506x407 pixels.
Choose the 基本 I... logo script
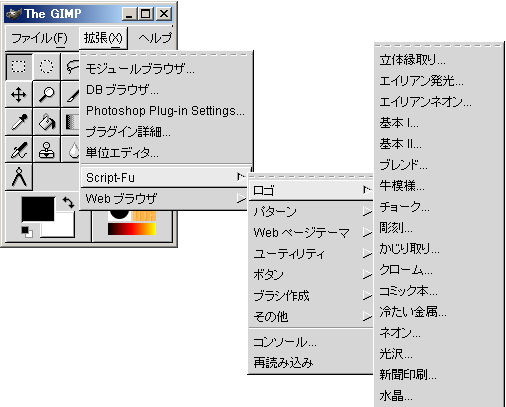coord(438,123)
